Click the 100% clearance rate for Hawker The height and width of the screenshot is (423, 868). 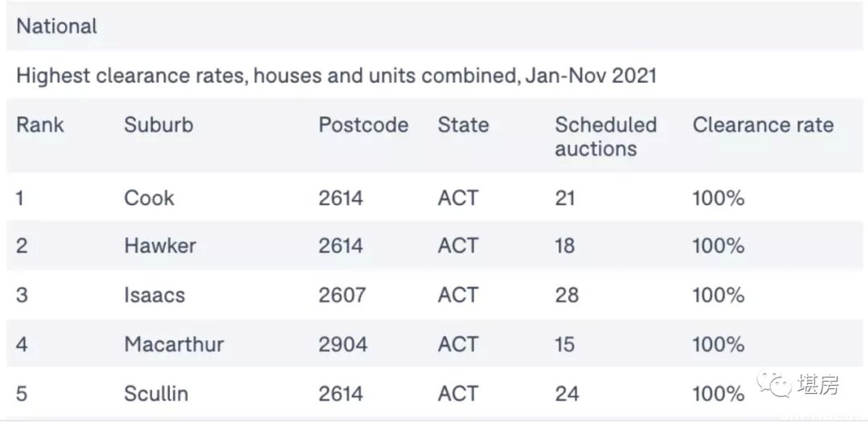[718, 246]
